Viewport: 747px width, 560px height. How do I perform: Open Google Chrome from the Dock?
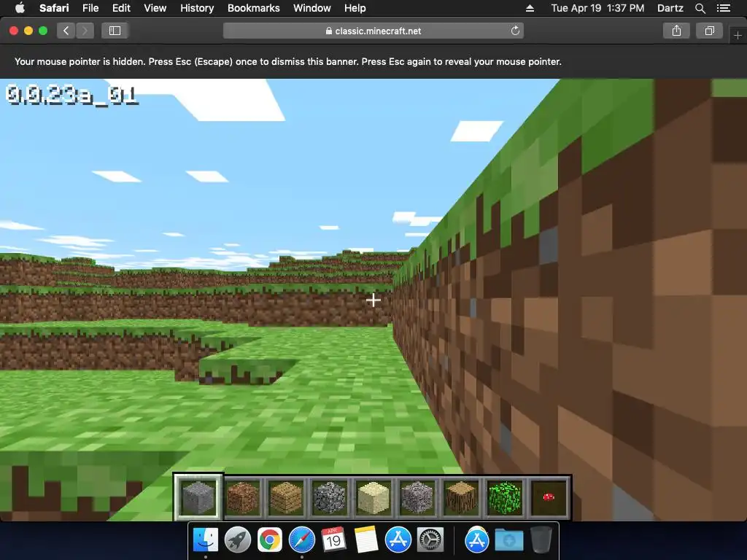click(x=270, y=540)
